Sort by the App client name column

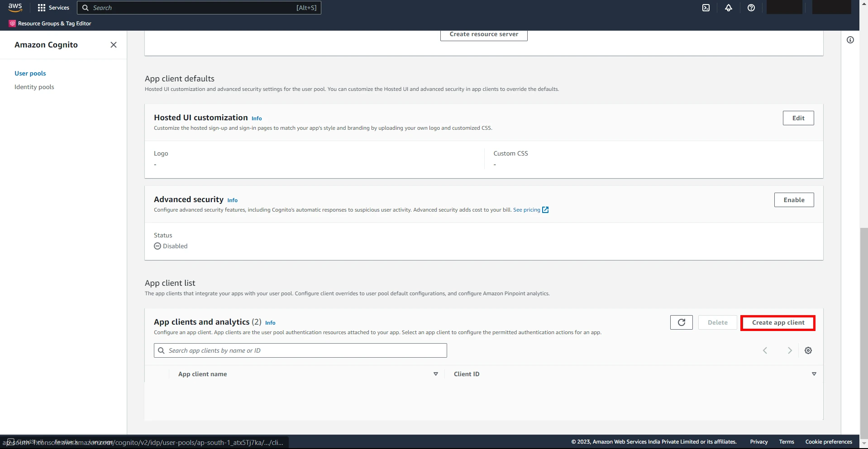436,374
